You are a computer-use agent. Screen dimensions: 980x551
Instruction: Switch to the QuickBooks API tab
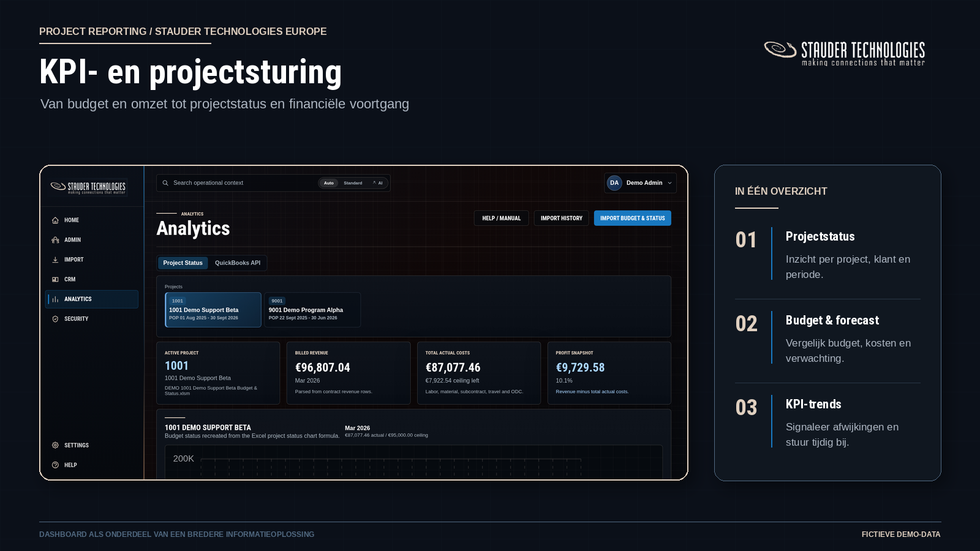tap(238, 263)
